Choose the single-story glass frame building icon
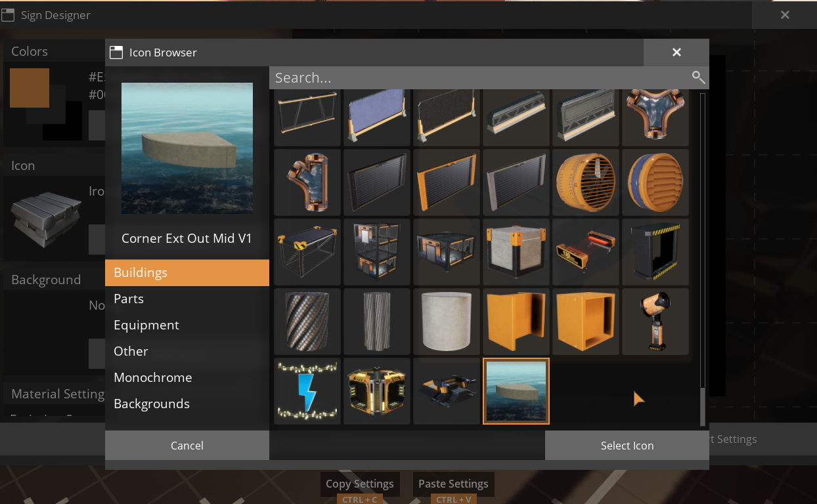Screen dimensions: 817x504 (447, 251)
